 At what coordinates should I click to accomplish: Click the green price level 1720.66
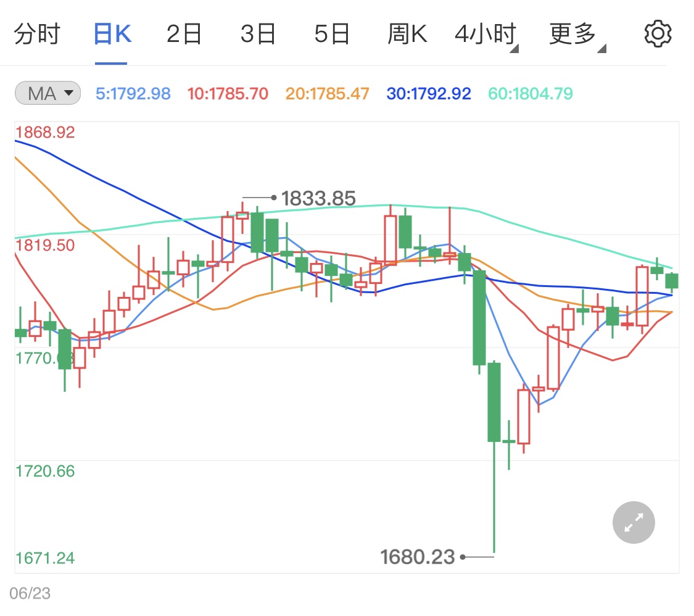coord(44,470)
